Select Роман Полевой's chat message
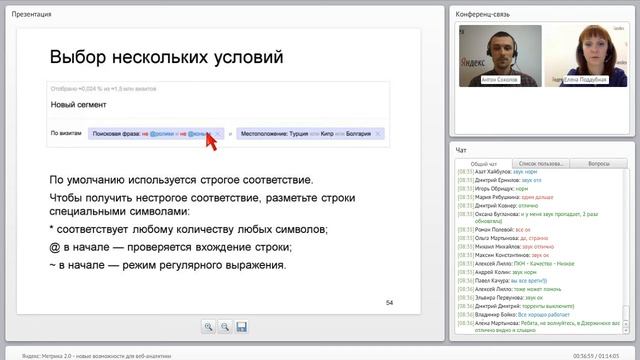 click(x=494, y=230)
